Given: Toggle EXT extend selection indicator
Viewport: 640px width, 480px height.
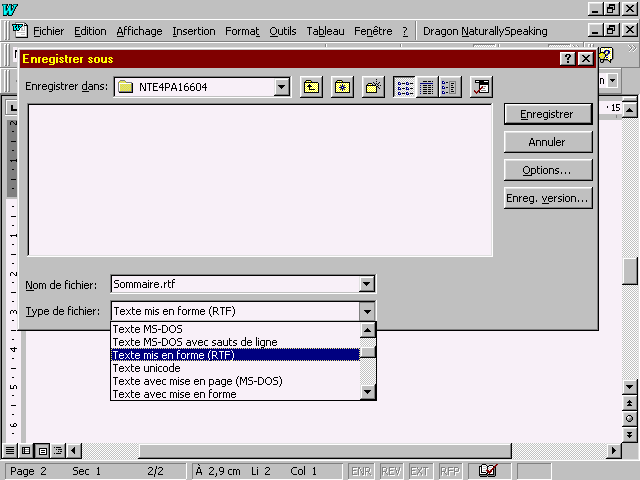Looking at the screenshot, I should click(x=420, y=471).
